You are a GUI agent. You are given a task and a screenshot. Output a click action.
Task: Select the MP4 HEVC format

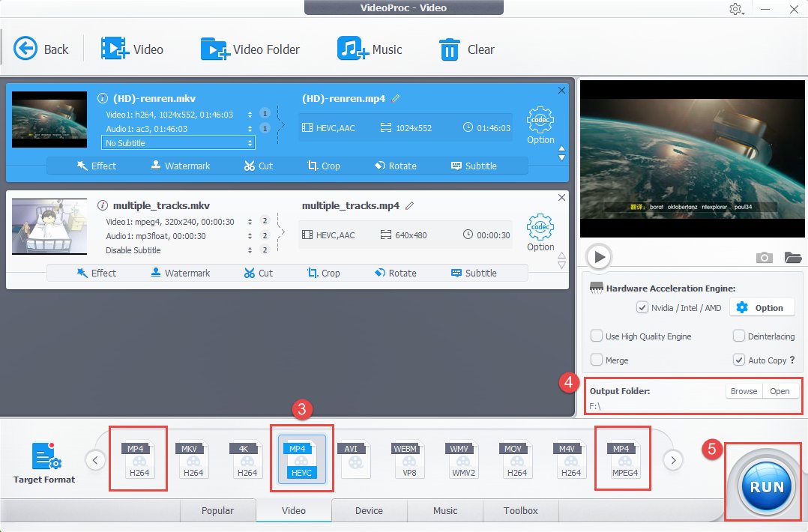(302, 459)
